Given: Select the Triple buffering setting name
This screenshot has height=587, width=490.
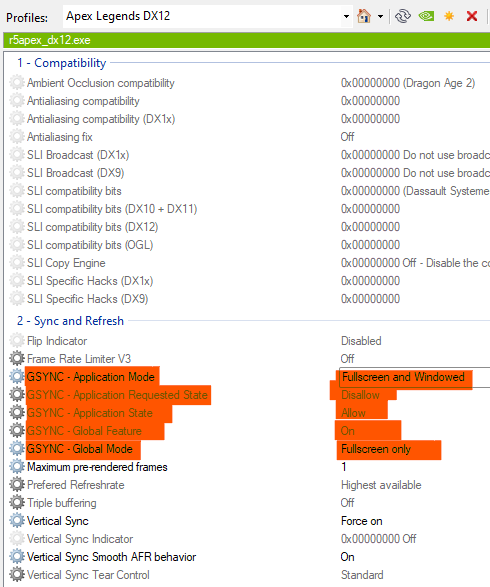Looking at the screenshot, I should 62,503.
